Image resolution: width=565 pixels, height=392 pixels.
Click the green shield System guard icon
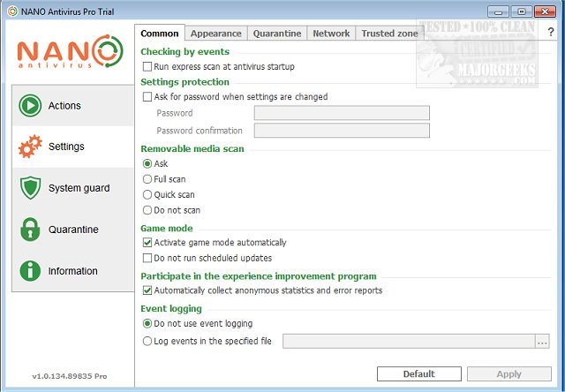pyautogui.click(x=30, y=188)
